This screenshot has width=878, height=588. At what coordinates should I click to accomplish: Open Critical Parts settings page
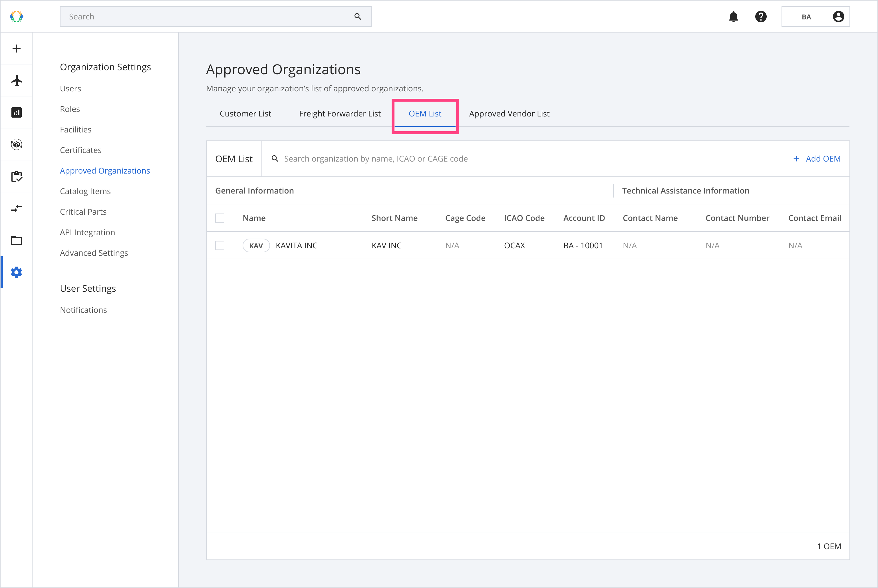click(x=83, y=212)
